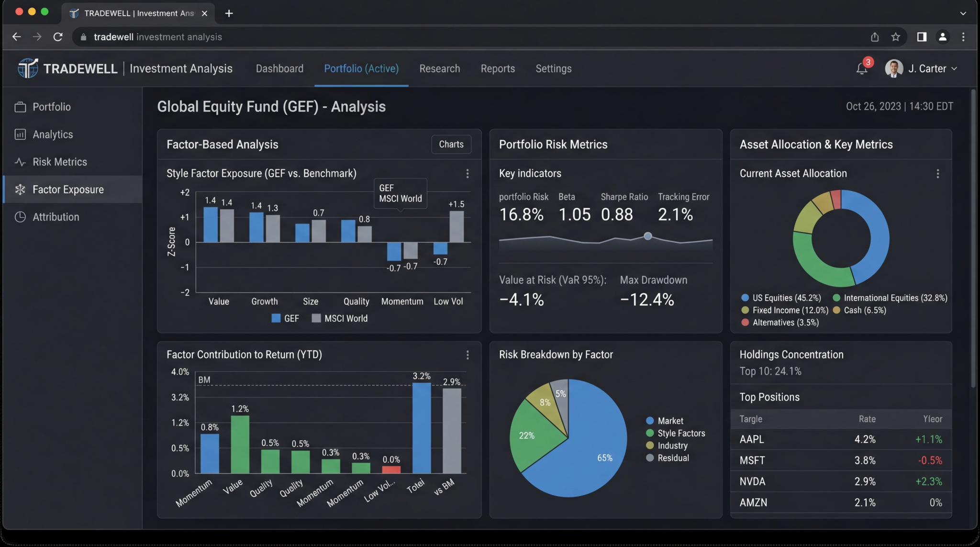This screenshot has height=547, width=980.
Task: Open Attribution using the clock icon
Action: 20,217
